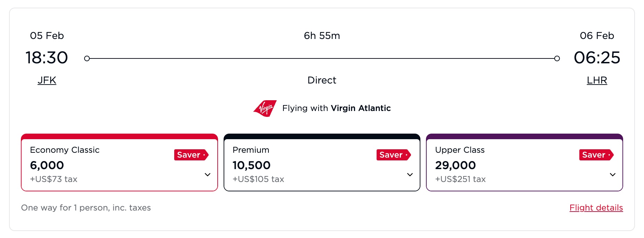Expand Economy Classic fare details
This screenshot has width=644, height=238.
point(208,175)
